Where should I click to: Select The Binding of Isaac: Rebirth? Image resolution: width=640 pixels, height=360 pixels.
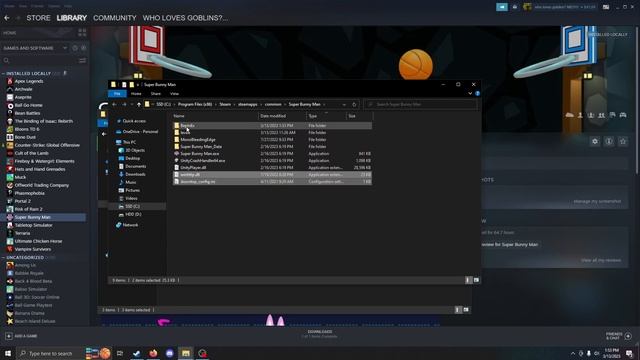43,121
